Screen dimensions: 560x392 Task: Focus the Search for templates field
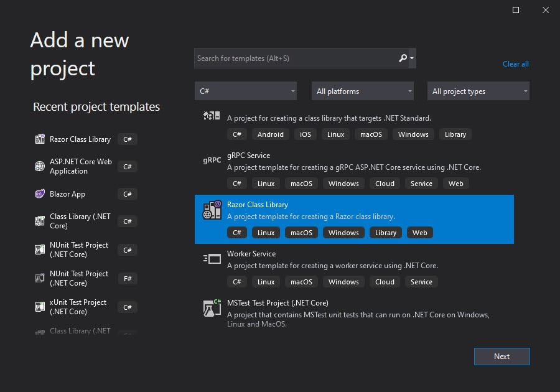[296, 58]
